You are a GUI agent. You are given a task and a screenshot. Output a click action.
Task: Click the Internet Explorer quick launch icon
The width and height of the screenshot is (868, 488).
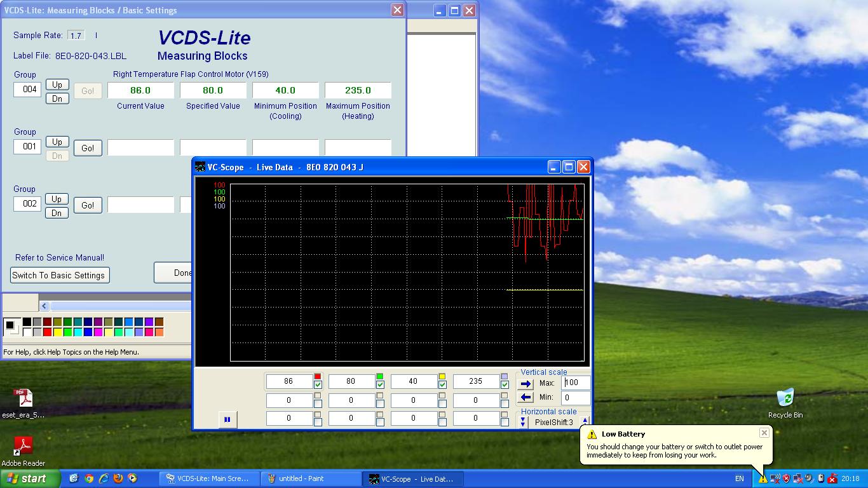click(104, 478)
